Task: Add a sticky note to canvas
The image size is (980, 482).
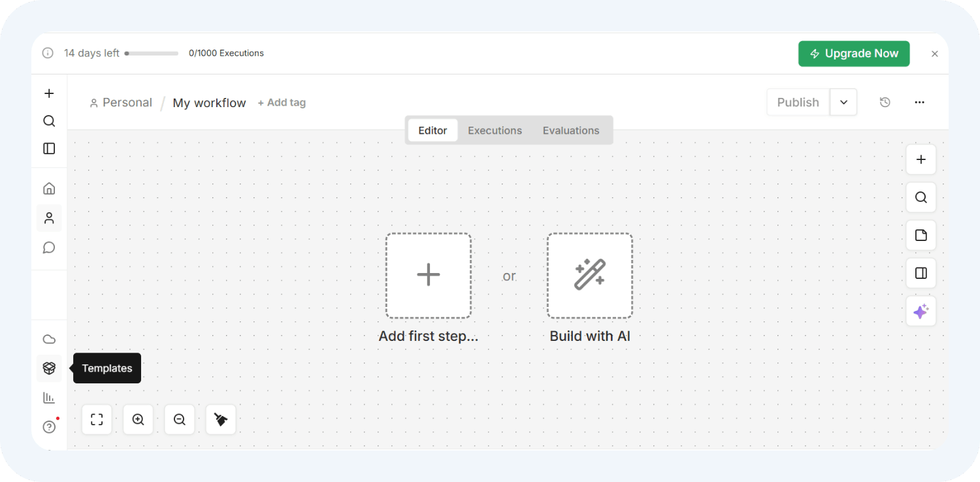Action: tap(921, 235)
